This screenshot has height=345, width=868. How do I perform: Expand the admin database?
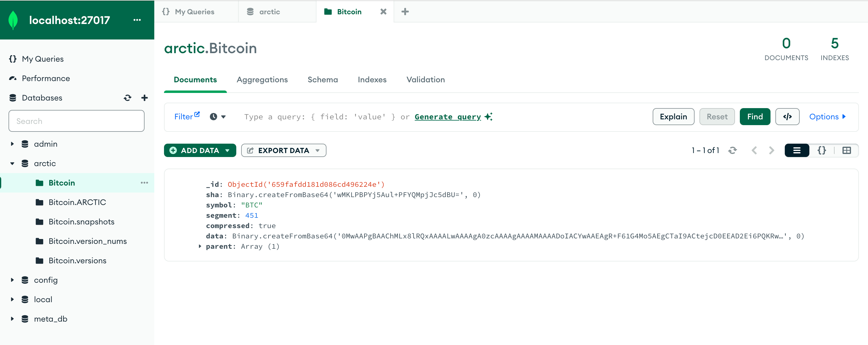(12, 144)
